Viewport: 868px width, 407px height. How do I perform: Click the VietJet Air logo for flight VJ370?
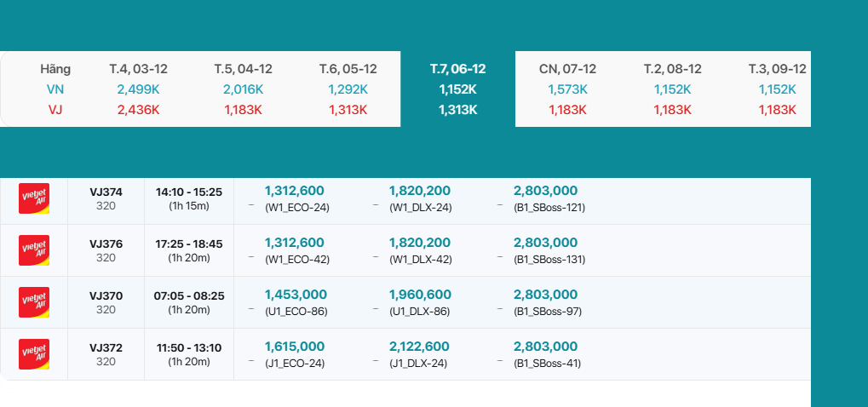(x=34, y=302)
